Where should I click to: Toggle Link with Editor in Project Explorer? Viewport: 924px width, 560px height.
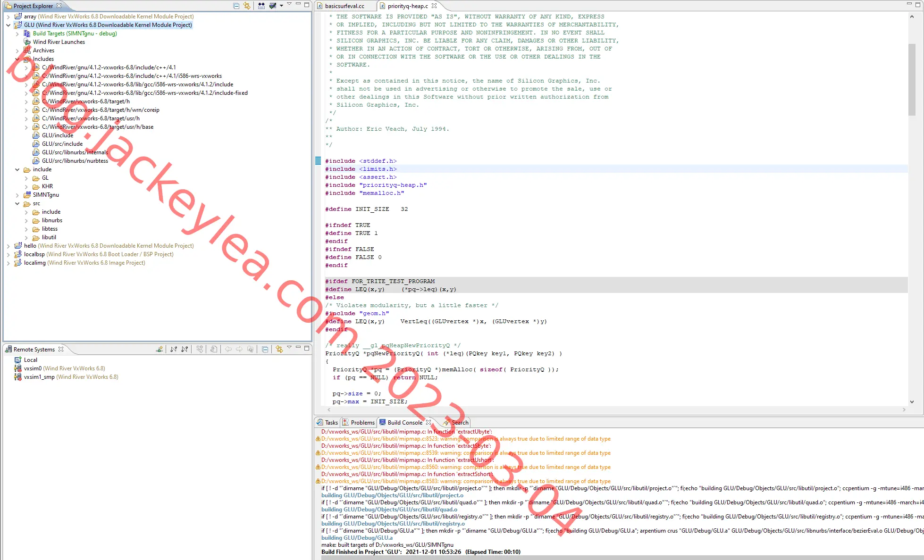[247, 6]
